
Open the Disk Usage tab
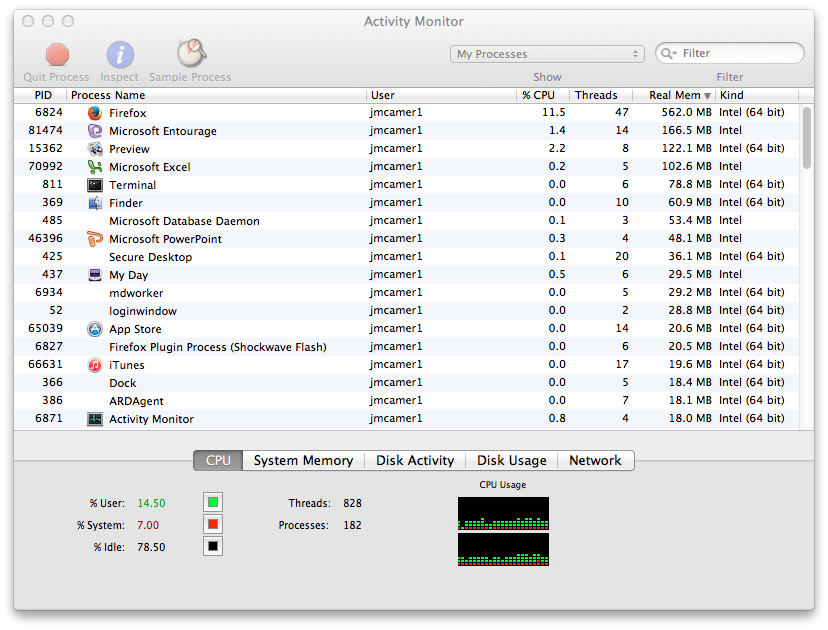click(x=512, y=460)
